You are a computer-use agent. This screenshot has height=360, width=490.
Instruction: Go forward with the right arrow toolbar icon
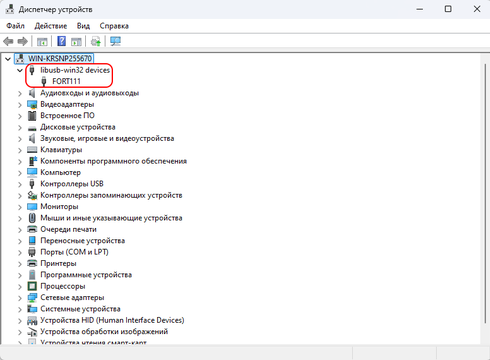coord(23,42)
